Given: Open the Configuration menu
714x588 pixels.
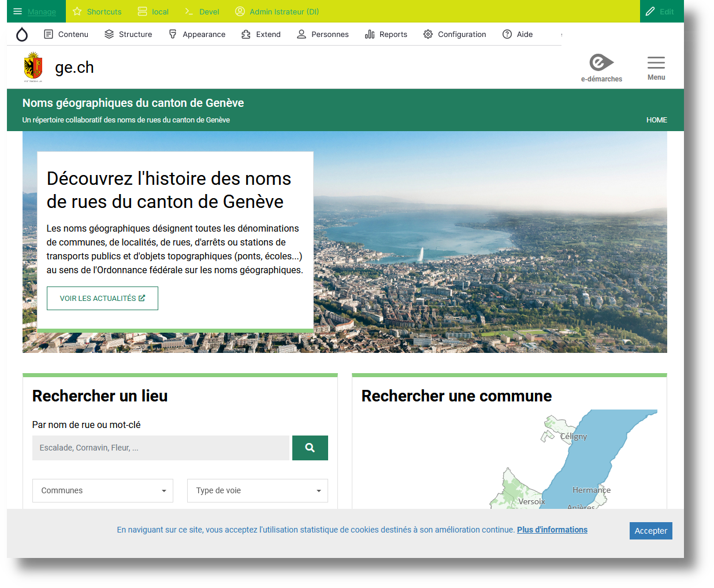Looking at the screenshot, I should [x=455, y=34].
